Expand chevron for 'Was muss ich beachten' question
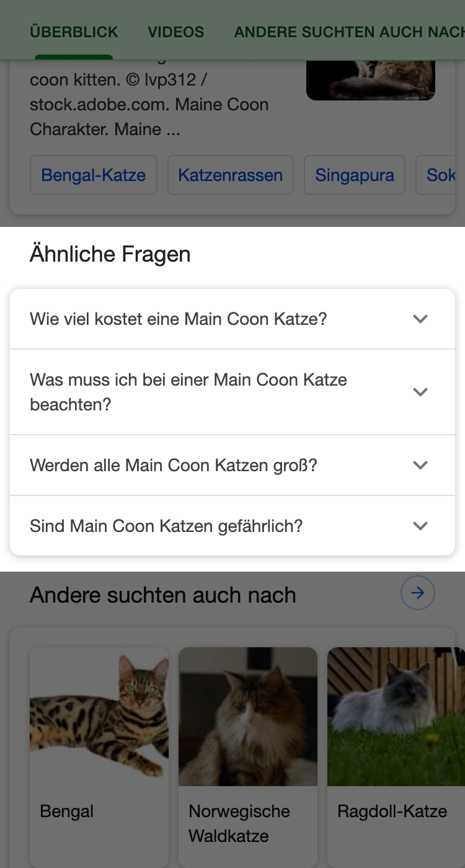 pyautogui.click(x=420, y=392)
